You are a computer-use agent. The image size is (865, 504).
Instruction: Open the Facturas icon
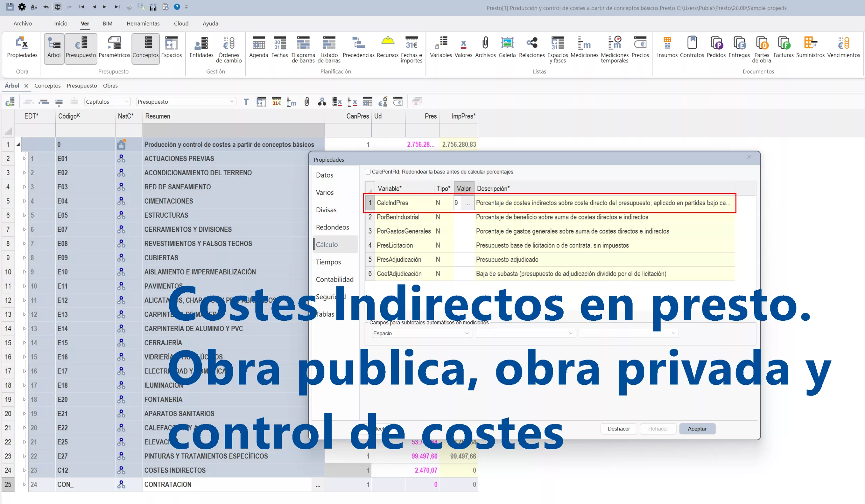(783, 48)
